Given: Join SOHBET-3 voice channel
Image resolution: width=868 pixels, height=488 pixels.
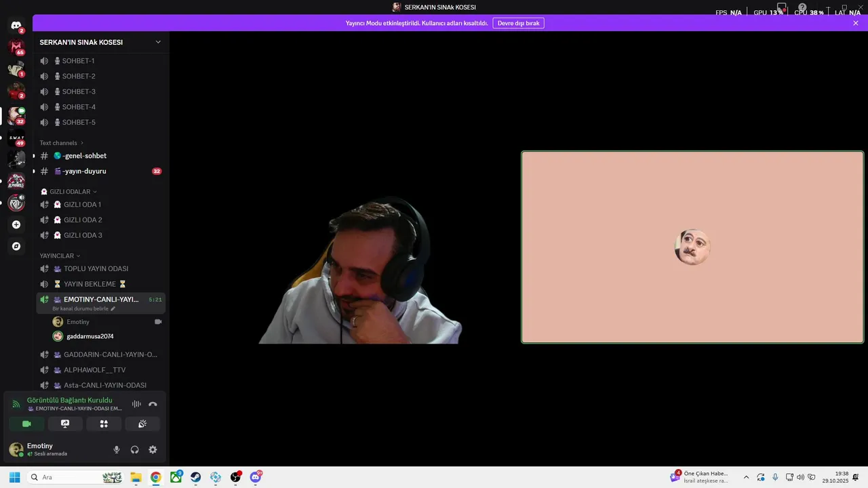Looking at the screenshot, I should pyautogui.click(x=101, y=91).
